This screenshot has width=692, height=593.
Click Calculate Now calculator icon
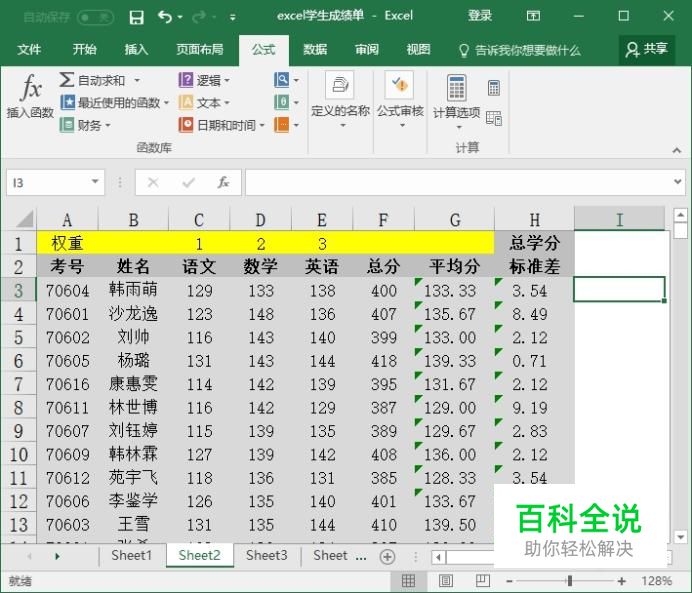tap(494, 88)
